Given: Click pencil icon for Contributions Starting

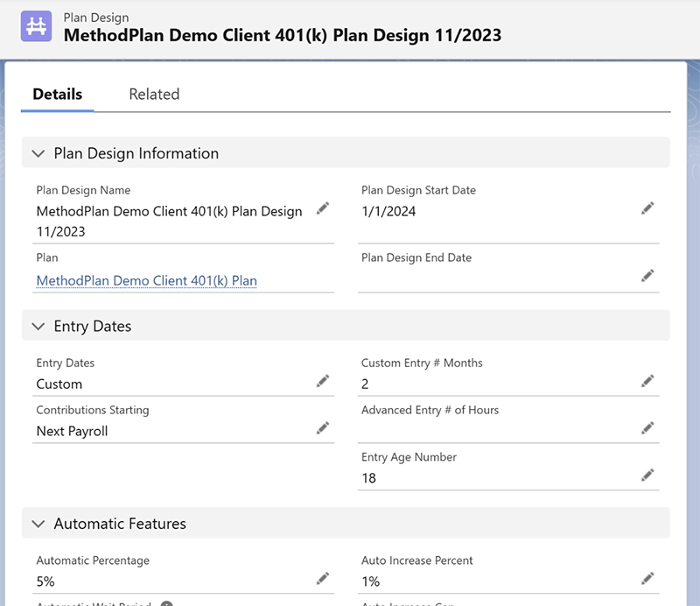Looking at the screenshot, I should (x=323, y=427).
